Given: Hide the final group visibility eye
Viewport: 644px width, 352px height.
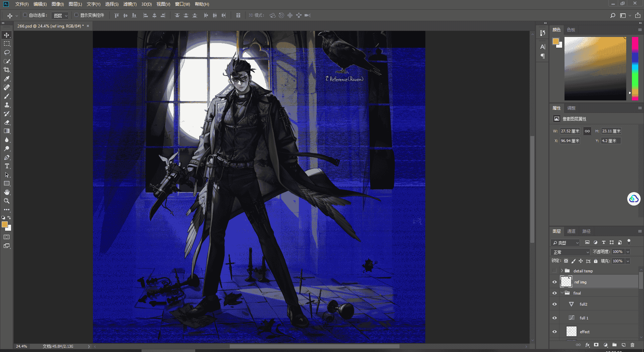Looking at the screenshot, I should (554, 293).
